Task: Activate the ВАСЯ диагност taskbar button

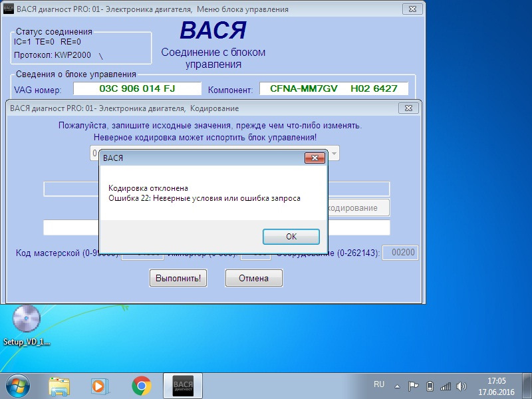Action: click(x=183, y=386)
